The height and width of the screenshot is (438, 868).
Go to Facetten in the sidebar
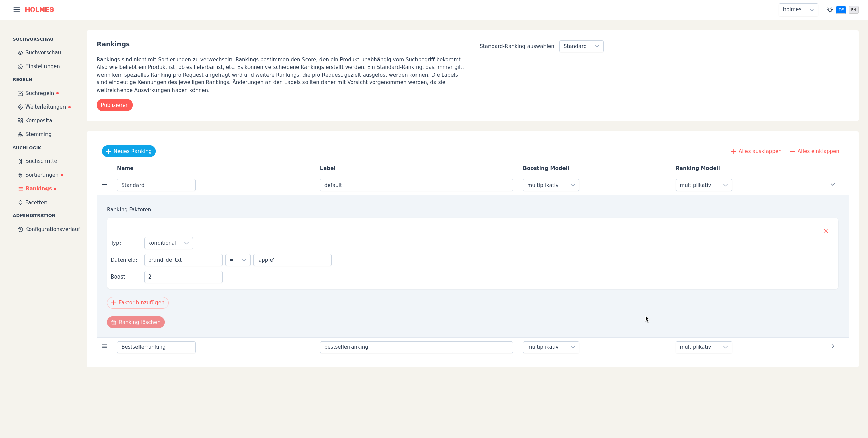36,203
